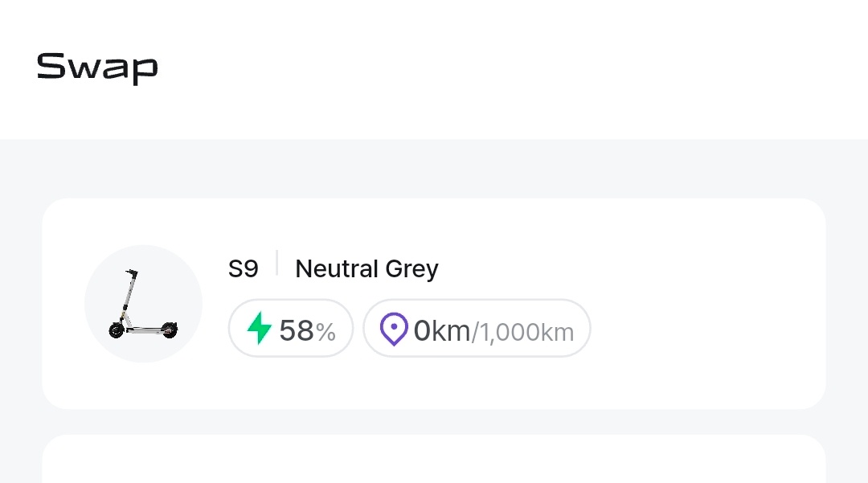
Task: Open the partially visible card below S9
Action: (434, 462)
